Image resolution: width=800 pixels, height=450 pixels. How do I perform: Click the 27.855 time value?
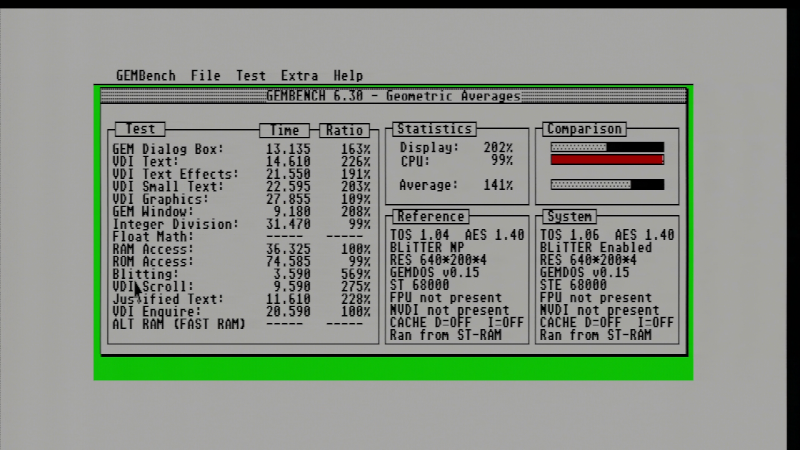click(288, 199)
